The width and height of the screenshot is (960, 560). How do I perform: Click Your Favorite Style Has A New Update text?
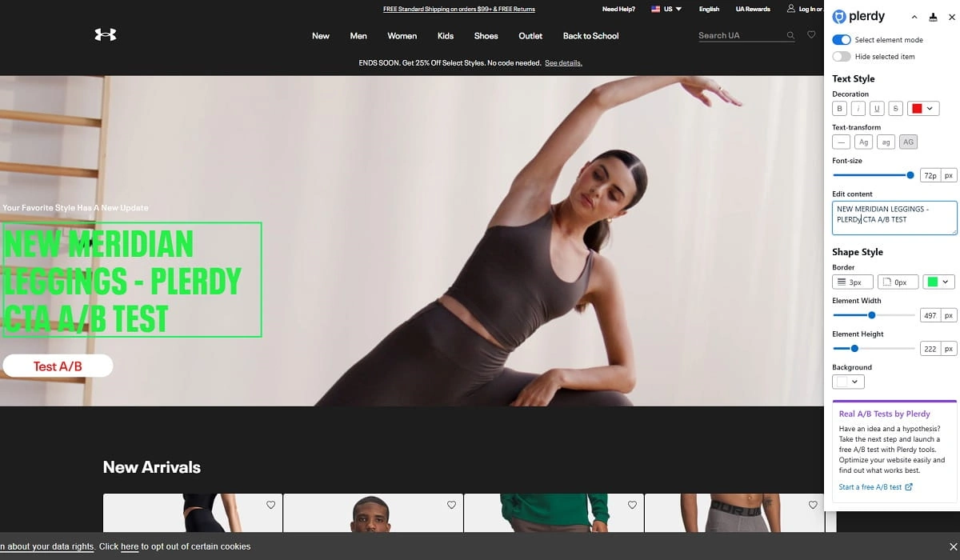click(75, 208)
